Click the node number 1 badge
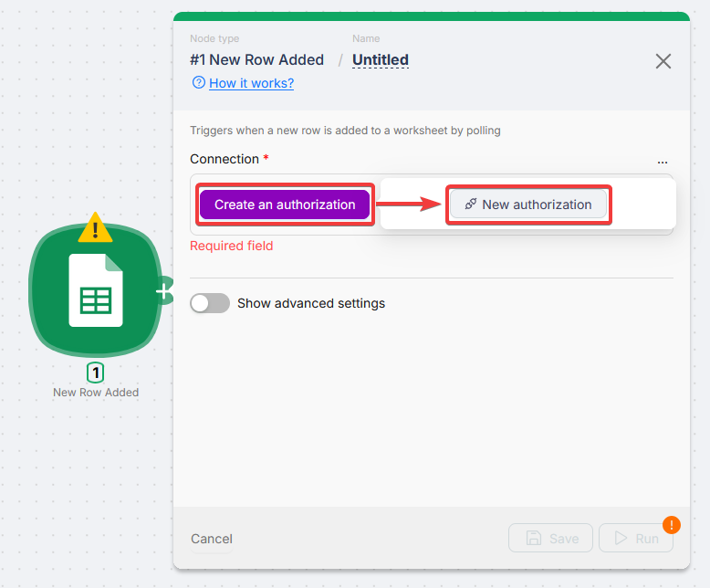Screen dimensions: 710x588 pos(96,373)
